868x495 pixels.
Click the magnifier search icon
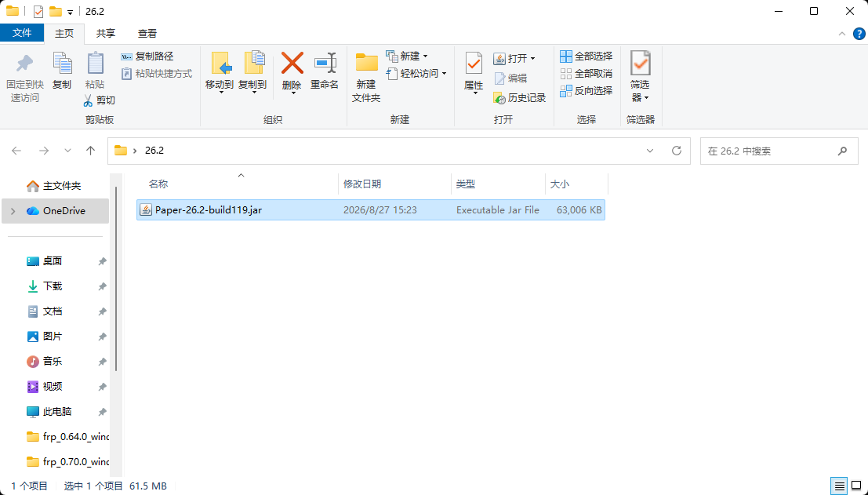click(x=842, y=151)
